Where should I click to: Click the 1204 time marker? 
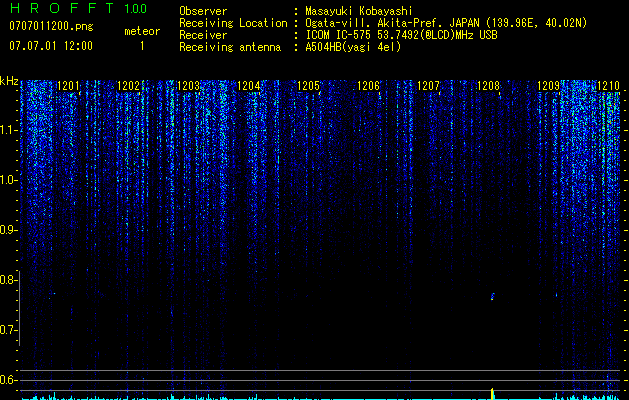click(x=249, y=86)
